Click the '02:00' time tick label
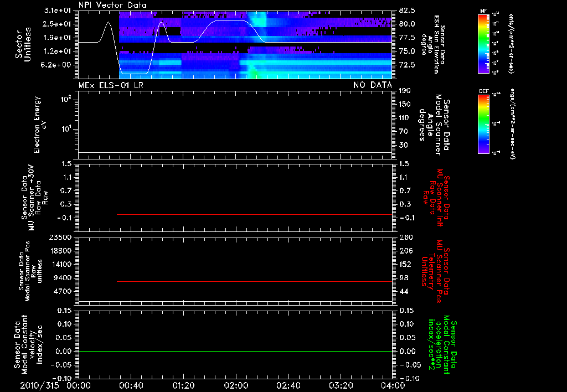 (x=236, y=386)
